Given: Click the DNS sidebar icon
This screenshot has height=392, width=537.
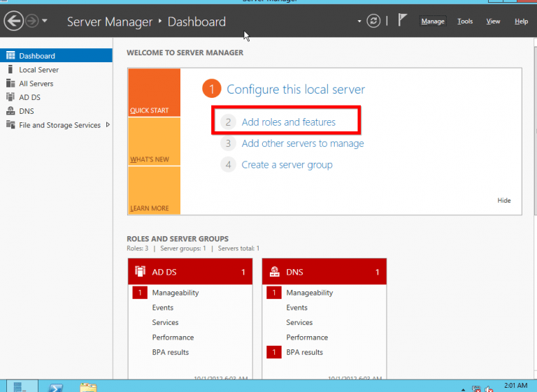Looking at the screenshot, I should point(10,110).
